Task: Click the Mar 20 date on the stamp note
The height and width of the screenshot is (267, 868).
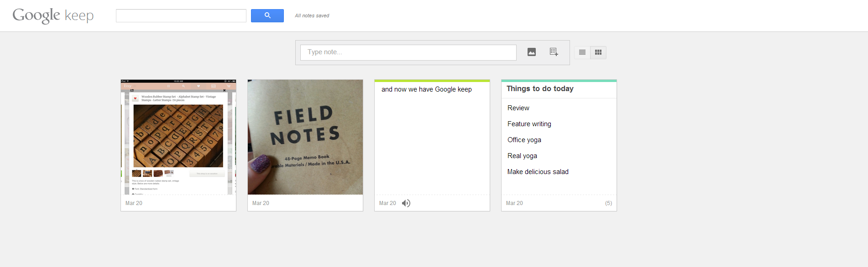Action: click(x=134, y=203)
